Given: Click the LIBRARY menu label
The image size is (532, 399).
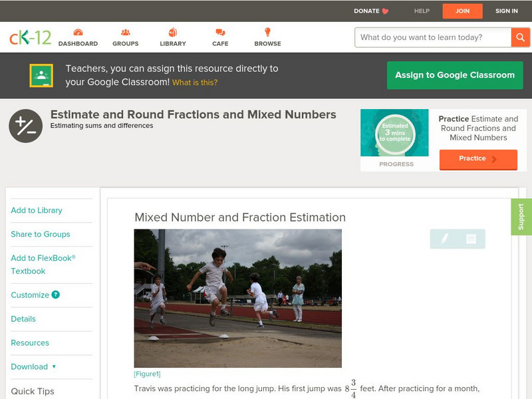Looking at the screenshot, I should [x=173, y=44].
